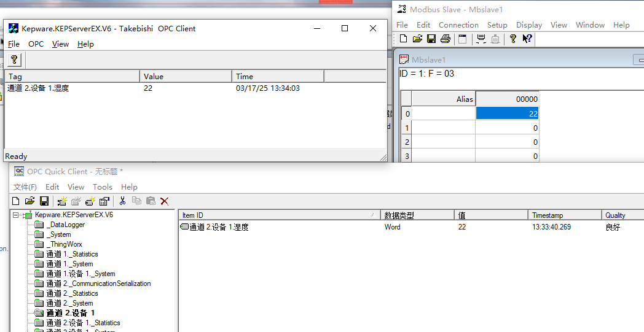This screenshot has height=332, width=644.
Task: Click the context help arrow icon in Modbus Slave
Action: [527, 39]
